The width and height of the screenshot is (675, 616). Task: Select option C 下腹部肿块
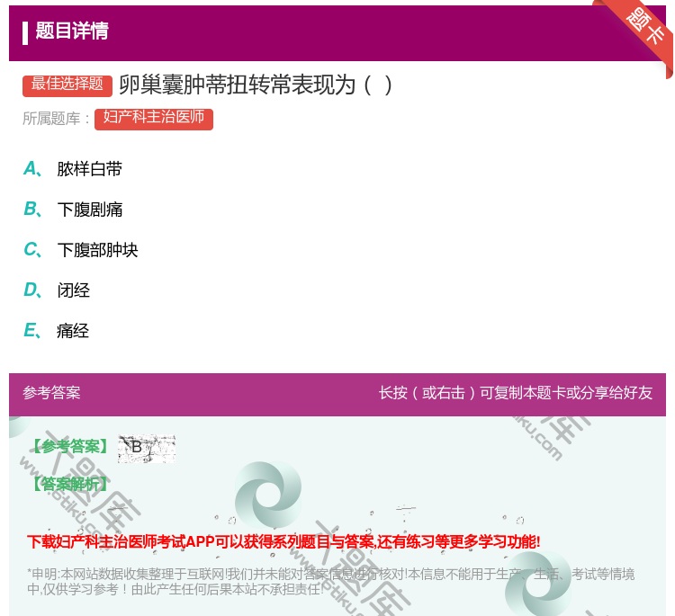pos(80,250)
